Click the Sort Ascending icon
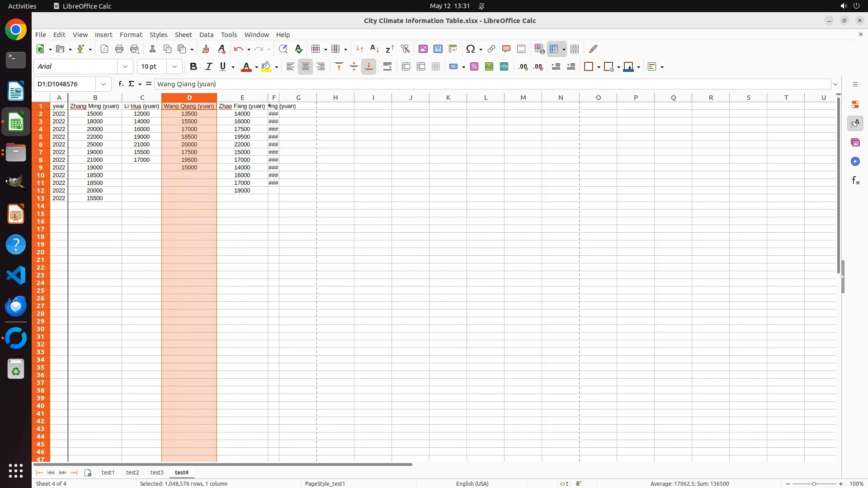Viewport: 868px width, 488px height. [374, 49]
